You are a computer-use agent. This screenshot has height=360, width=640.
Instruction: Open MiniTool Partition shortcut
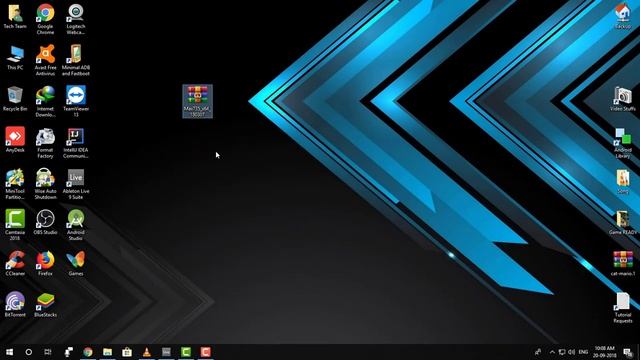pos(15,184)
